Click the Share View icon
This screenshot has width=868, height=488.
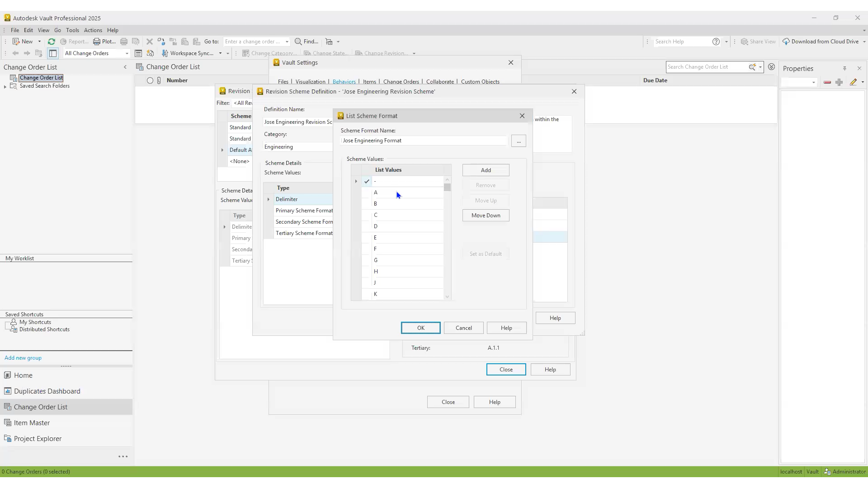tap(745, 42)
